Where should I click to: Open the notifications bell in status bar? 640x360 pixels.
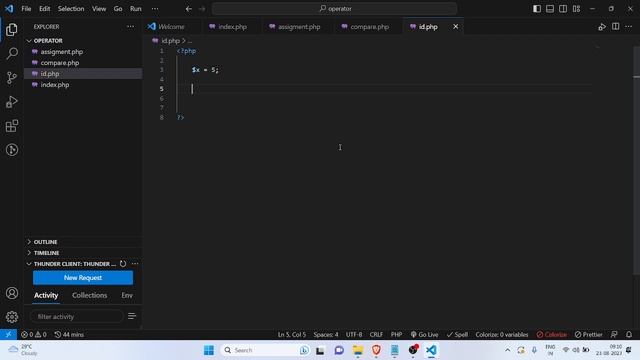[x=629, y=334]
